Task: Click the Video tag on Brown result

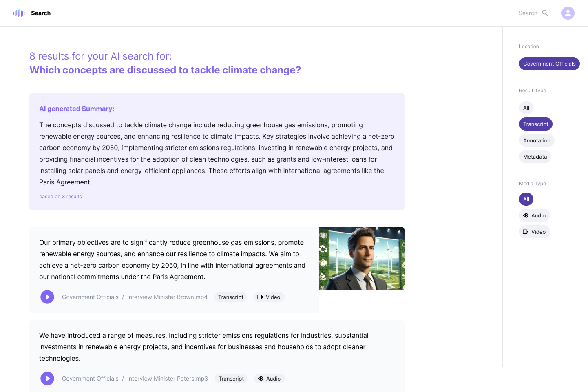Action: pos(269,297)
